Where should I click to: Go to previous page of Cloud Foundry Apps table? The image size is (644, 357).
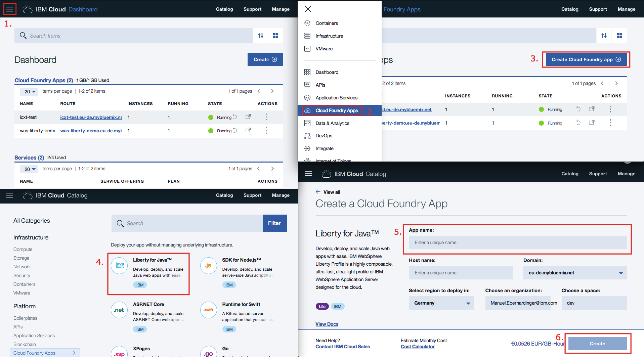point(259,91)
